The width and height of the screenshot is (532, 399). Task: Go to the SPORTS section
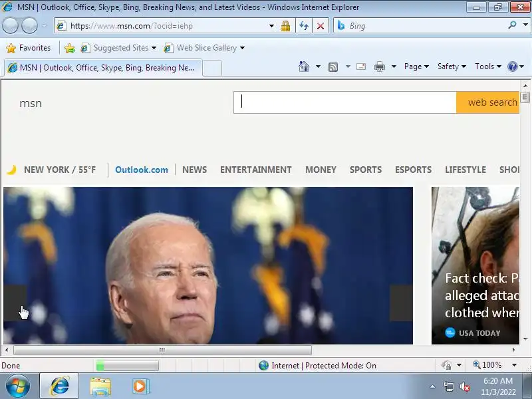[365, 170]
